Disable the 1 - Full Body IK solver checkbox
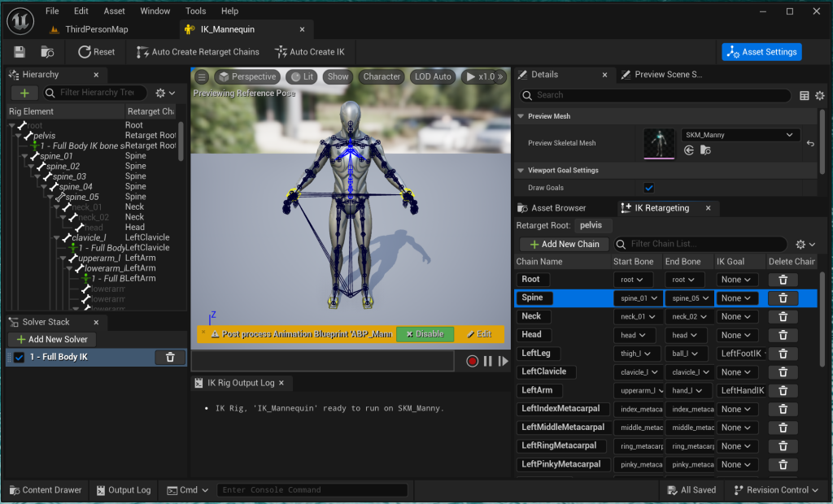This screenshot has height=504, width=833. tap(20, 358)
